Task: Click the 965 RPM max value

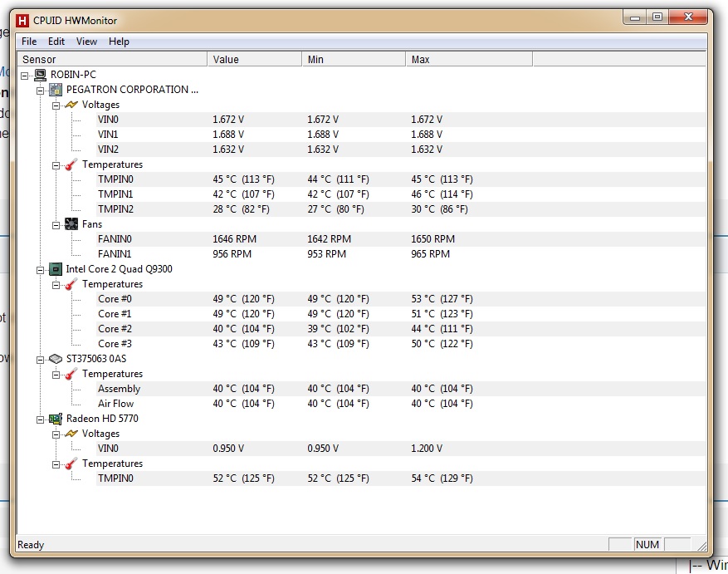Action: (x=430, y=253)
